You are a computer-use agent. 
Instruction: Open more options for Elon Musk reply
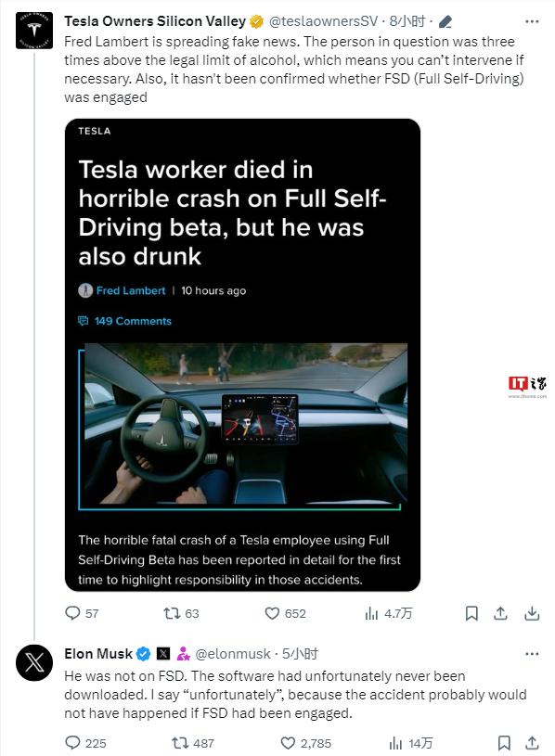(x=532, y=654)
